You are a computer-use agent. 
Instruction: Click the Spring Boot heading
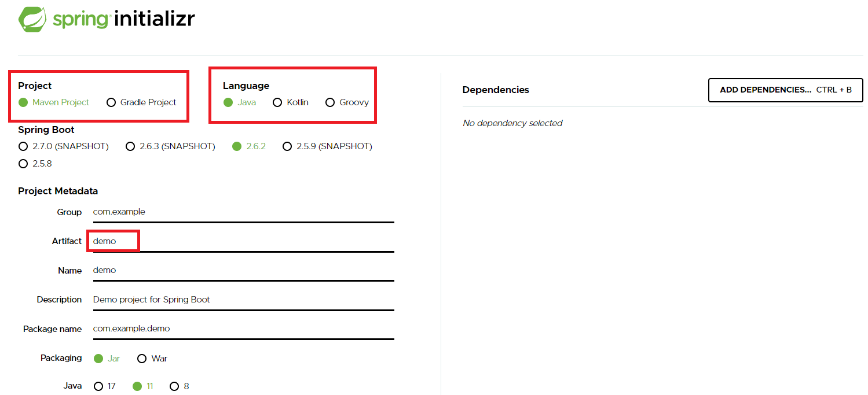(x=46, y=130)
